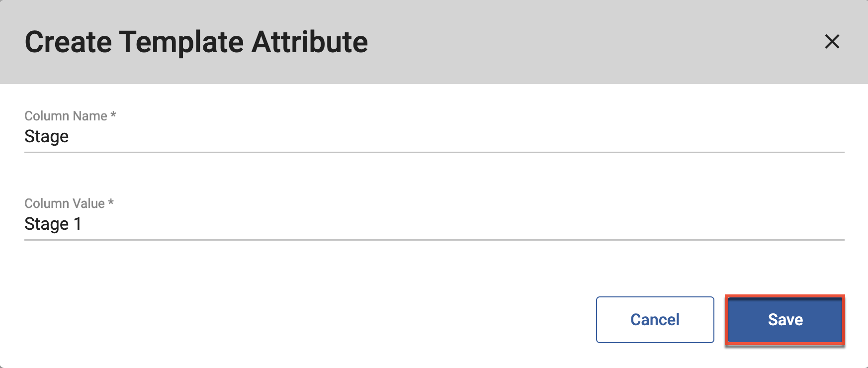Click the required asterisk beside Column Name

click(113, 115)
